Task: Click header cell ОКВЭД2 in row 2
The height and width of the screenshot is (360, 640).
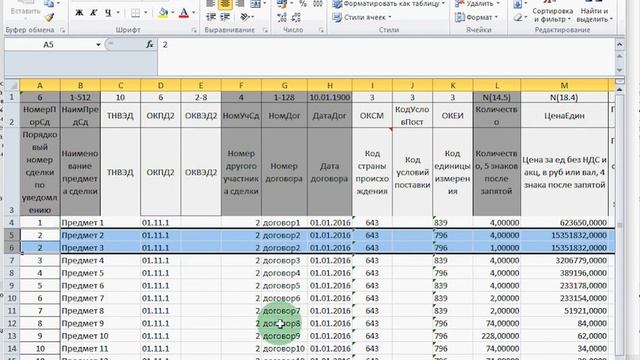Action: 201,116
